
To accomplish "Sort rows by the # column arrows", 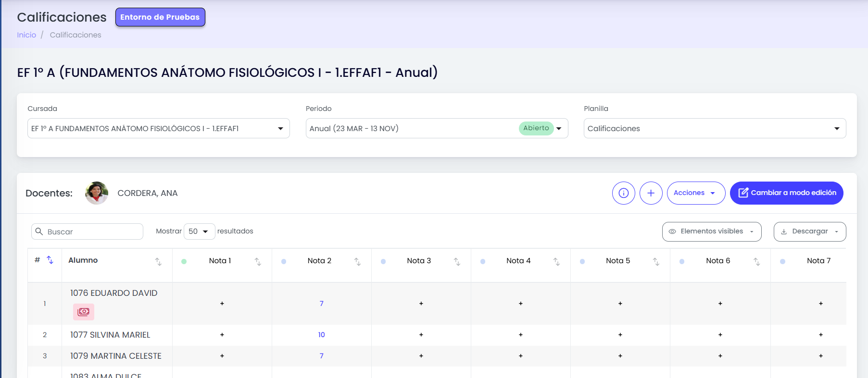I will click(x=50, y=260).
